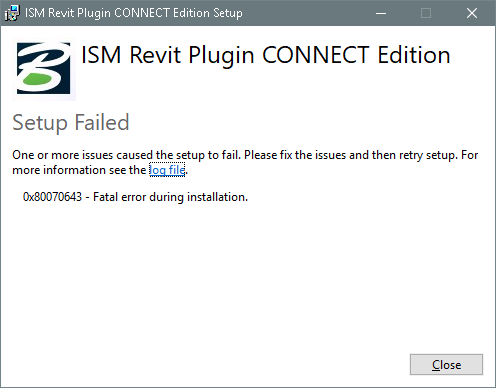
Task: Open the log file link
Action: (167, 170)
